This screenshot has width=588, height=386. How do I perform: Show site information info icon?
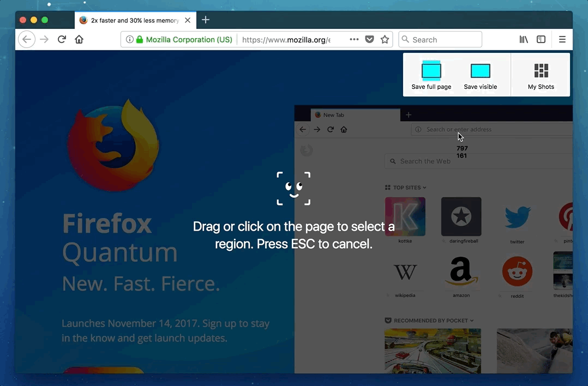point(129,39)
